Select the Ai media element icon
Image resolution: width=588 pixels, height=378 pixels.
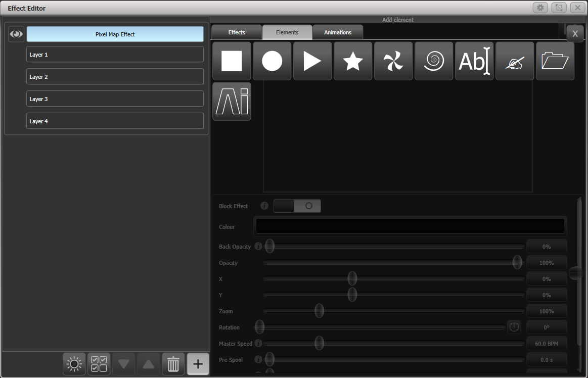[x=231, y=101]
